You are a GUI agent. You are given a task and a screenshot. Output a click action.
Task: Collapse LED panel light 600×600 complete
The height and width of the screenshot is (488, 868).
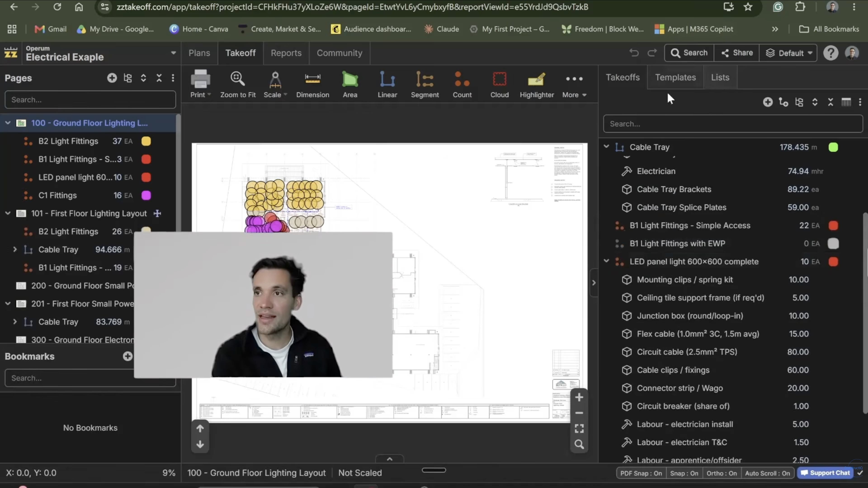606,261
